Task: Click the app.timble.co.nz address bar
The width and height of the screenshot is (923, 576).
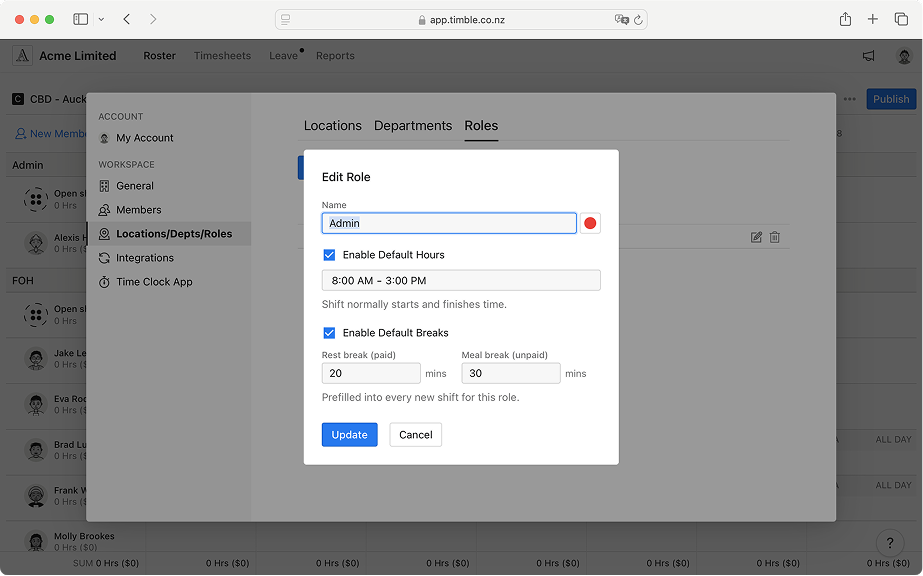Action: pyautogui.click(x=461, y=19)
